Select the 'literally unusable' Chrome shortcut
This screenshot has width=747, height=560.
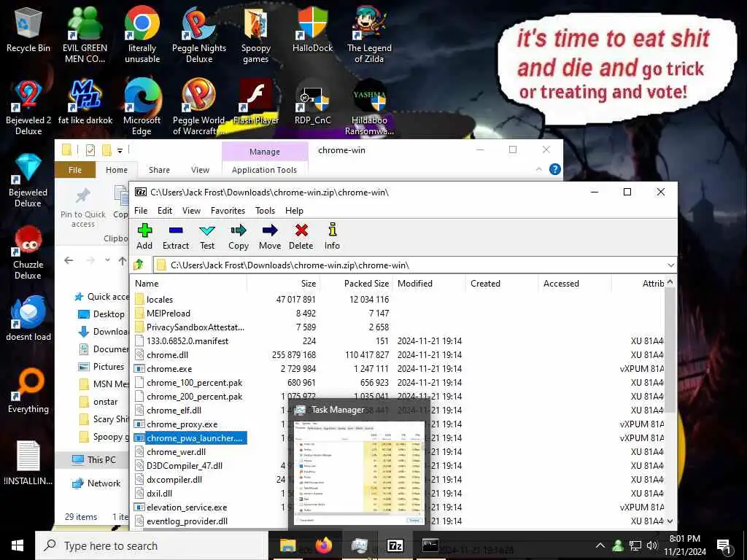click(142, 35)
